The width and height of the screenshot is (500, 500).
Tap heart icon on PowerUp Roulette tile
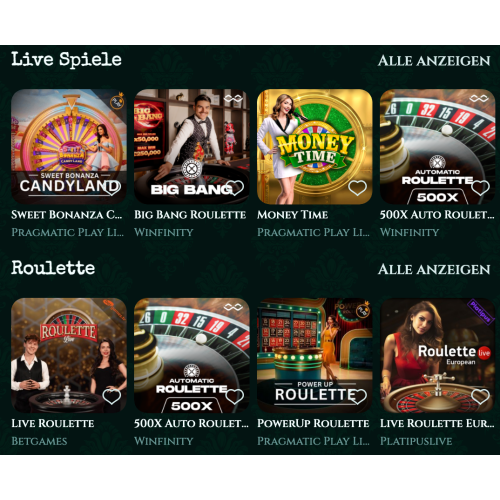click(357, 396)
